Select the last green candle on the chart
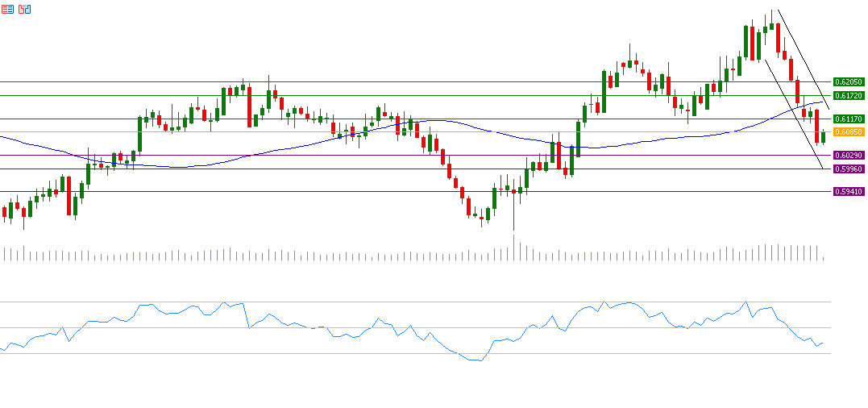 pyautogui.click(x=823, y=136)
